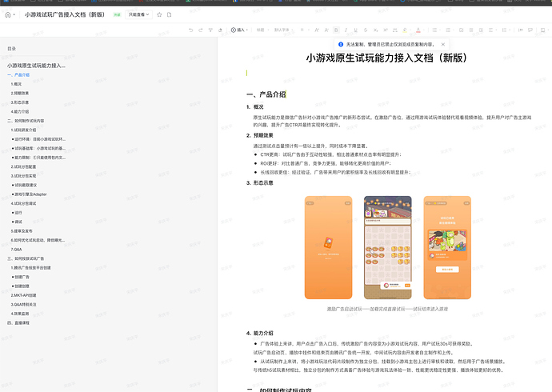Viewport: 552px width, 392px height.
Task: Click the numbered list icon
Action: click(x=448, y=30)
